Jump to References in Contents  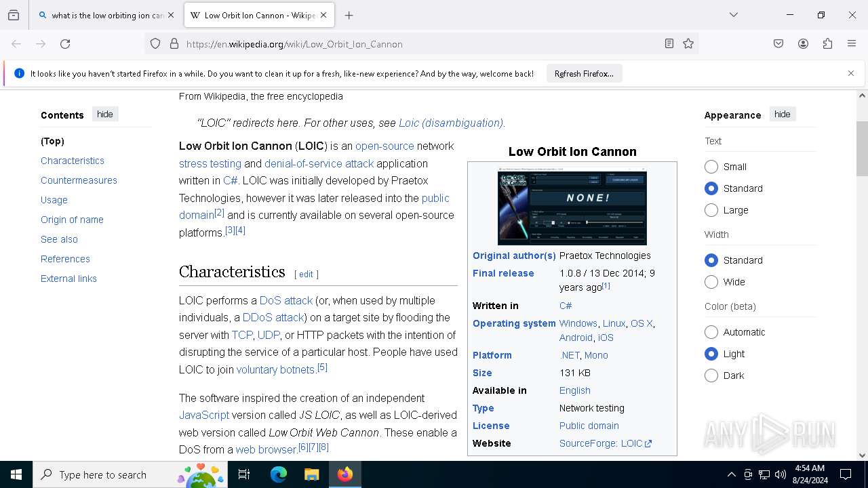(x=65, y=259)
